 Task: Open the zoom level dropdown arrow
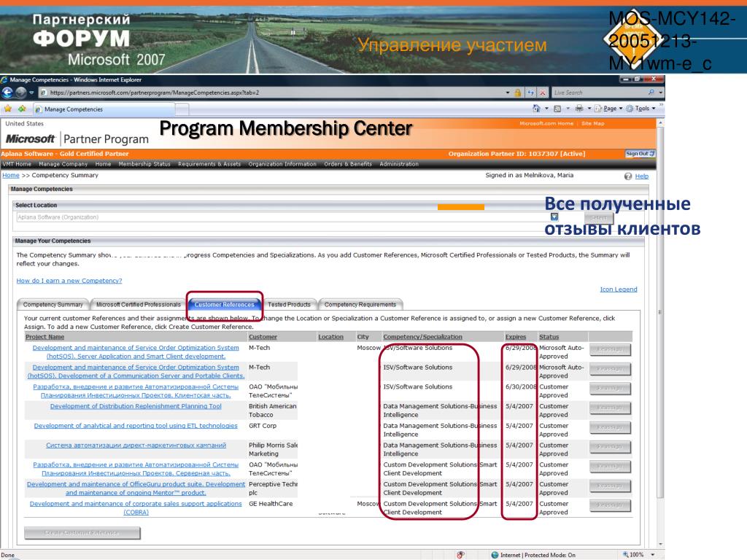point(653,555)
